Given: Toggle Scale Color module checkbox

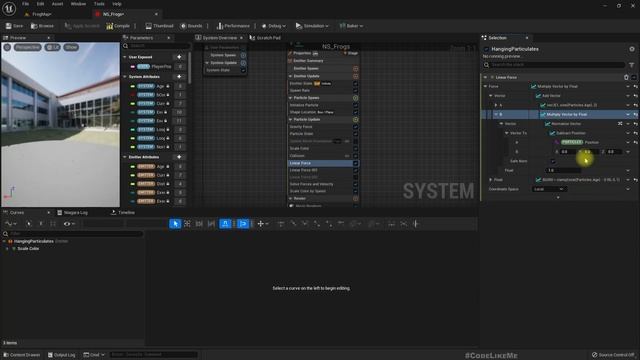Looking at the screenshot, I should (x=356, y=149).
